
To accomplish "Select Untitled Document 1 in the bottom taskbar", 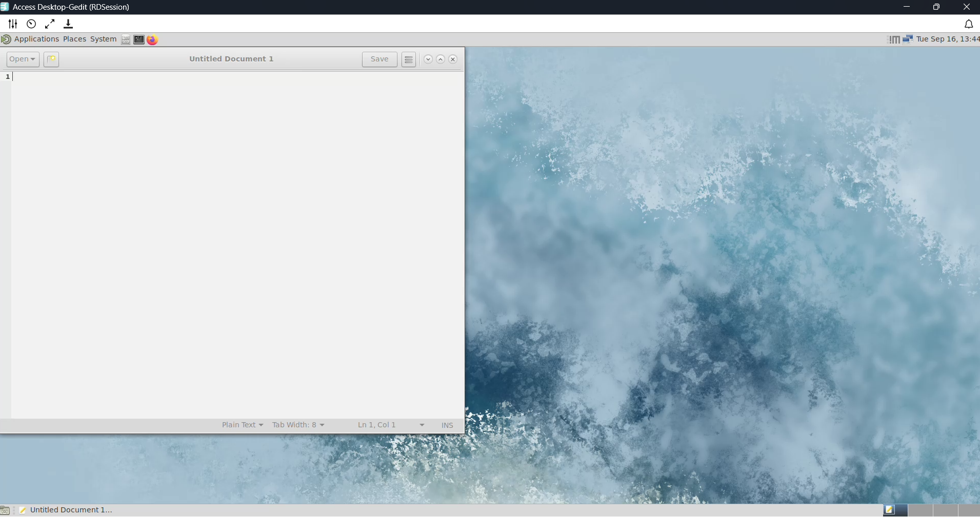I will pos(66,510).
